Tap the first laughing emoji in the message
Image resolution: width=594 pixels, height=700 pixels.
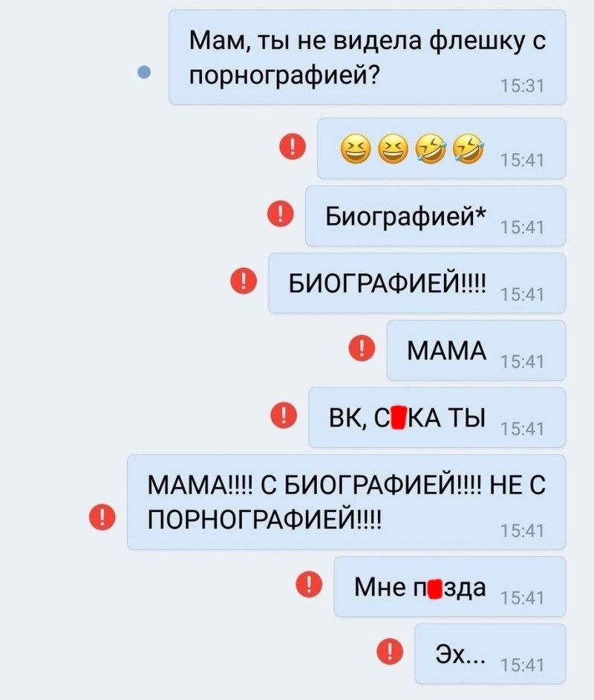point(356,149)
